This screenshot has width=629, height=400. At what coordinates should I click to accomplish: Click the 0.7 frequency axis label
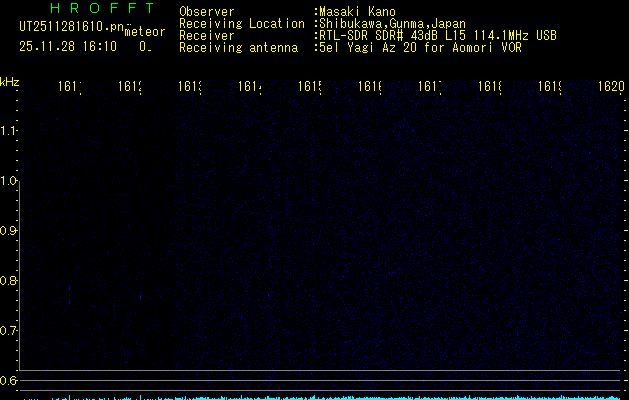point(8,331)
